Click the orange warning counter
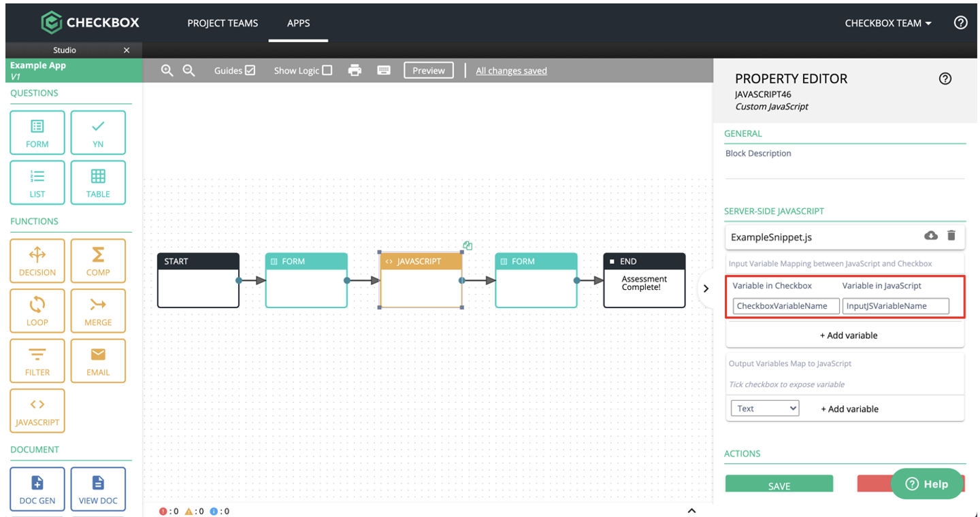 pyautogui.click(x=195, y=511)
